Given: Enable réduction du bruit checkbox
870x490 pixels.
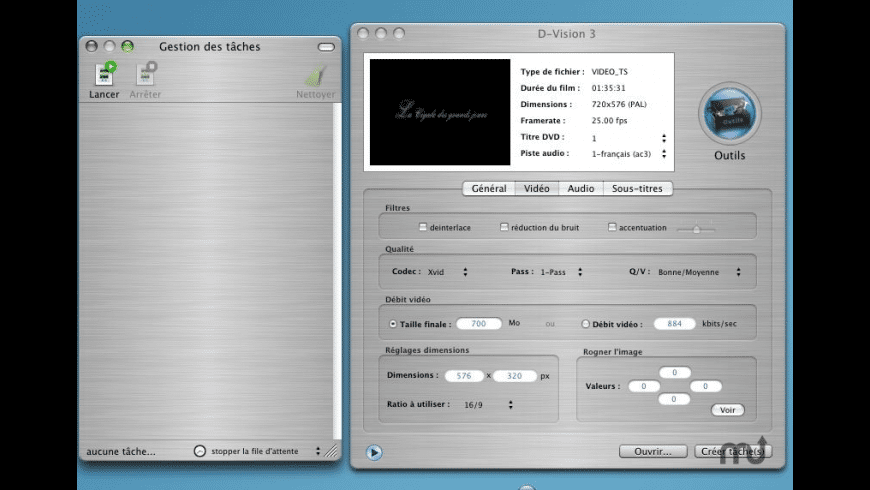Looking at the screenshot, I should pos(505,227).
